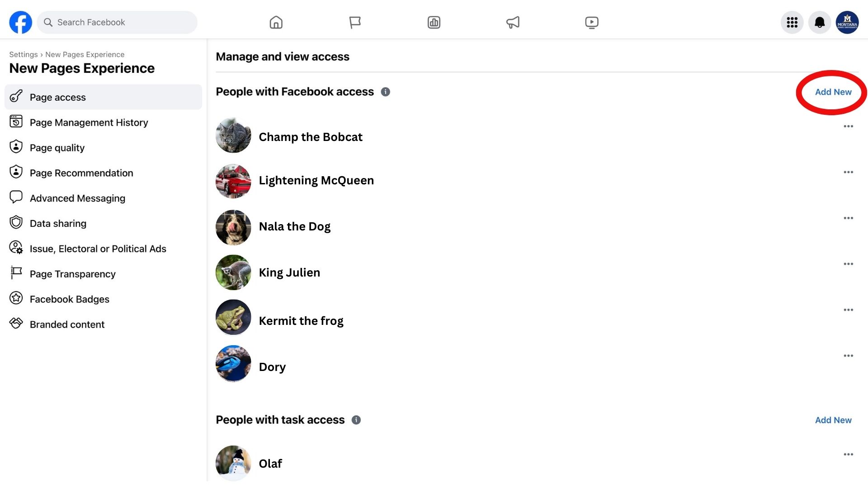Expand options for Dory entry

pos(848,356)
